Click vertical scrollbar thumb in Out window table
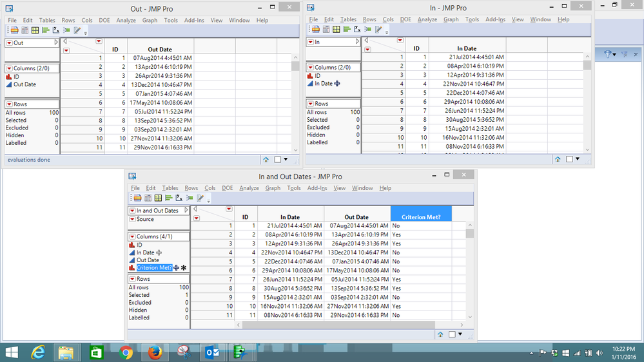 [x=295, y=66]
